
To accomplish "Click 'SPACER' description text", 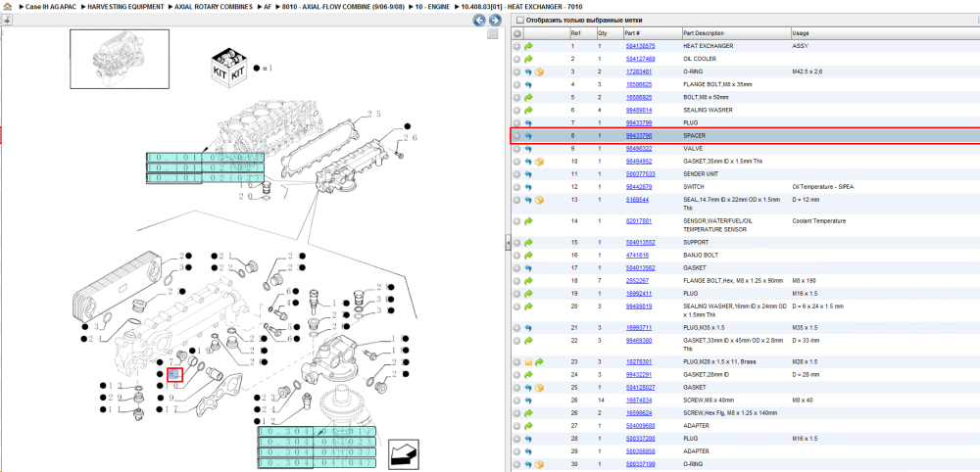I will coord(694,135).
